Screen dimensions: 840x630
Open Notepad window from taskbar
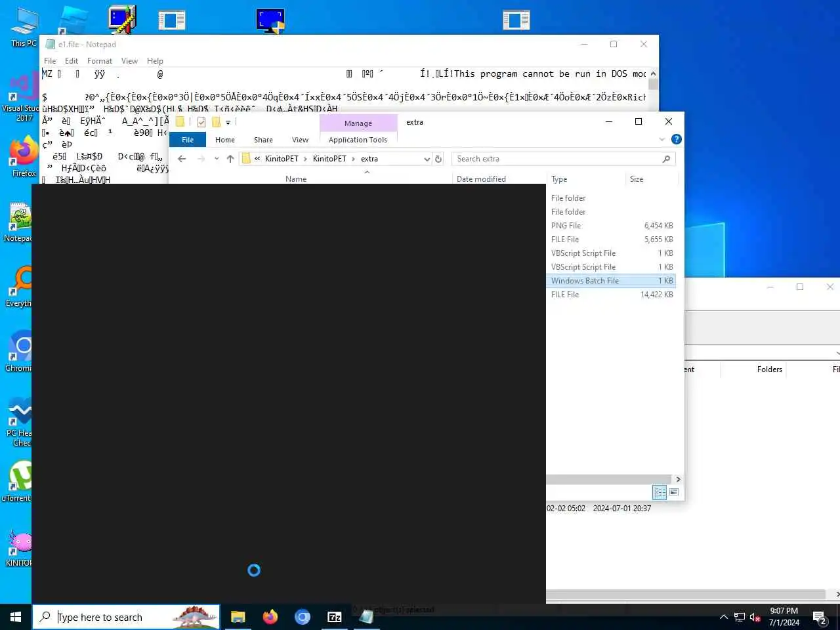click(366, 617)
